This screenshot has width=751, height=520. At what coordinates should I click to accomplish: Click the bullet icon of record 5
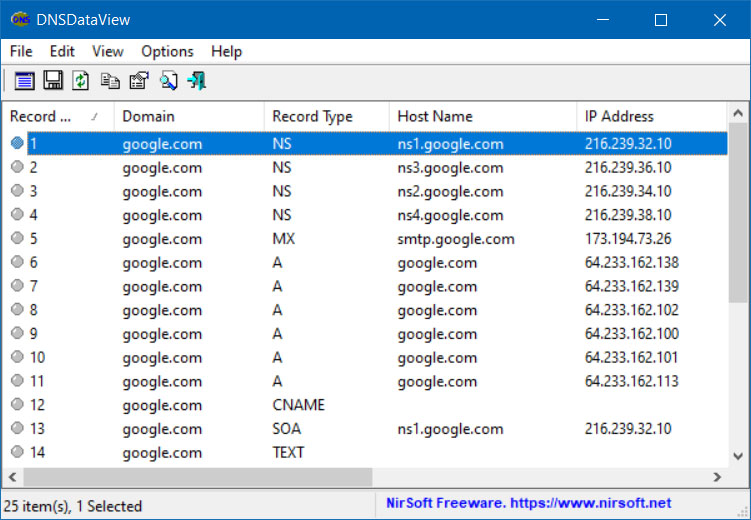17,238
